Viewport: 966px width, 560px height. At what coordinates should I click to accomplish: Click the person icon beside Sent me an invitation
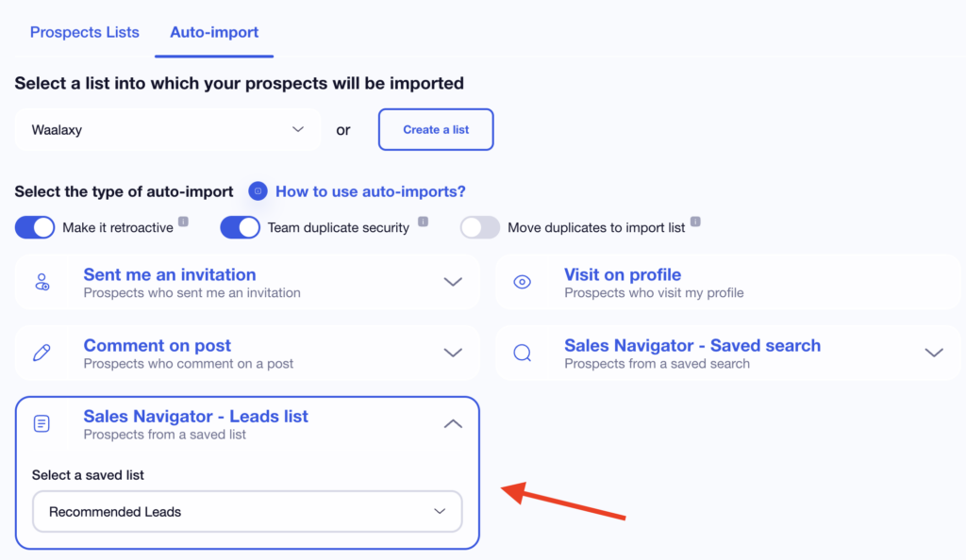(x=42, y=281)
